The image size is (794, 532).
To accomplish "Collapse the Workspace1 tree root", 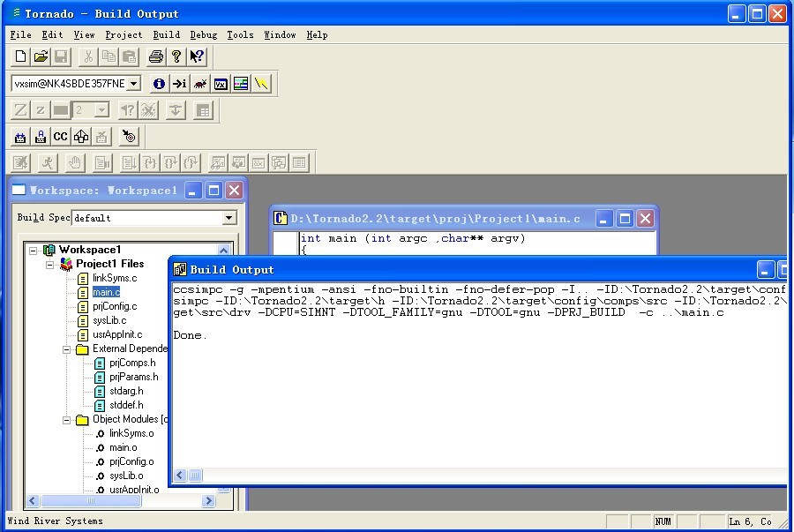I will point(34,250).
